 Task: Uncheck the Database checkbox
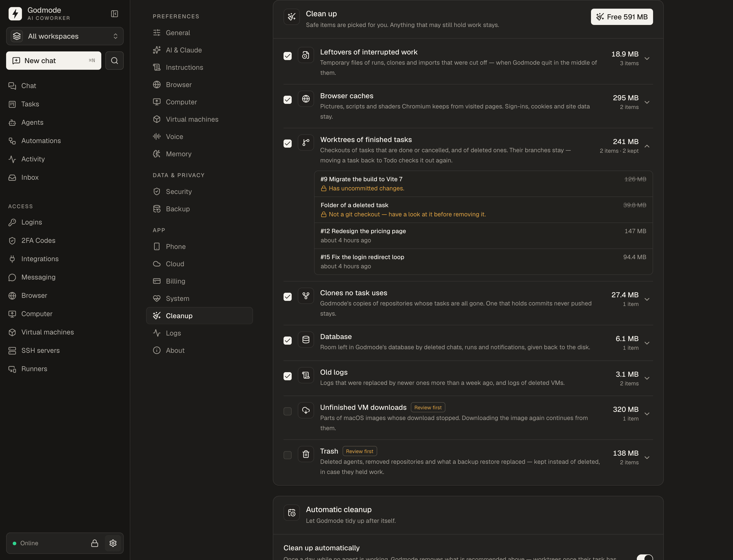287,340
